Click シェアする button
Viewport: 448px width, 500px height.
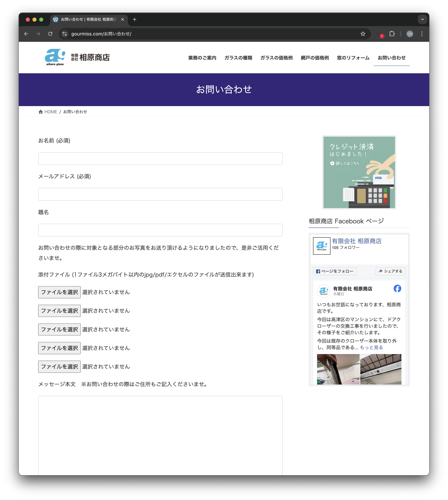coord(390,271)
